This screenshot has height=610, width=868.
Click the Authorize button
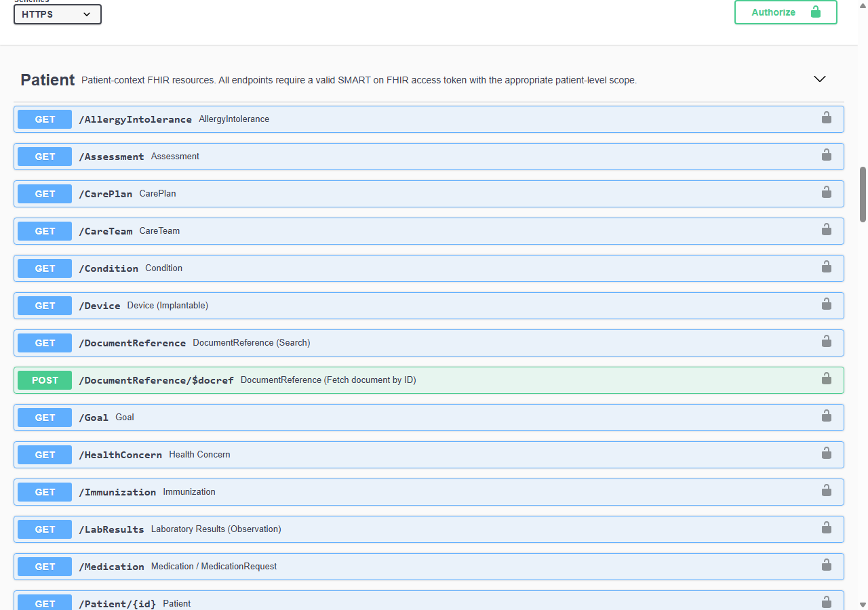pos(785,12)
